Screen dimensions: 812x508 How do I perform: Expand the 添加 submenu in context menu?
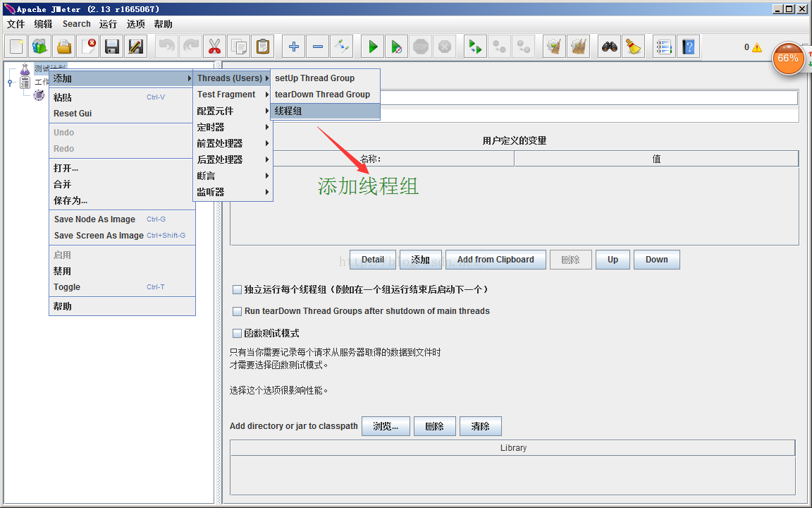(x=122, y=78)
